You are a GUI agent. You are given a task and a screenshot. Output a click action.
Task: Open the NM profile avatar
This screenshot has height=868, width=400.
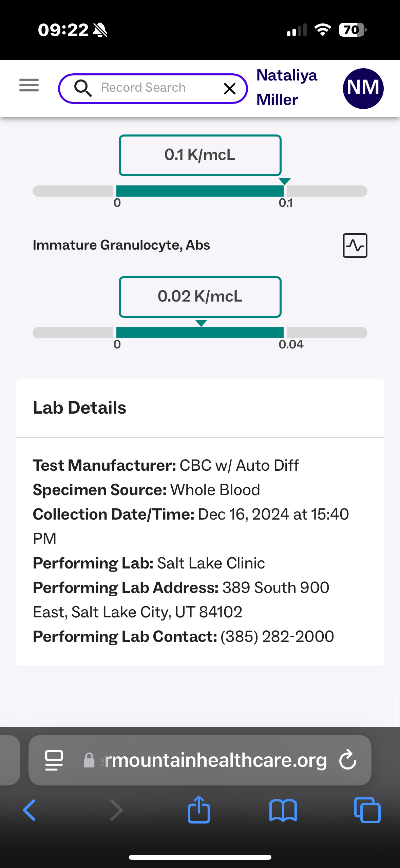click(363, 89)
